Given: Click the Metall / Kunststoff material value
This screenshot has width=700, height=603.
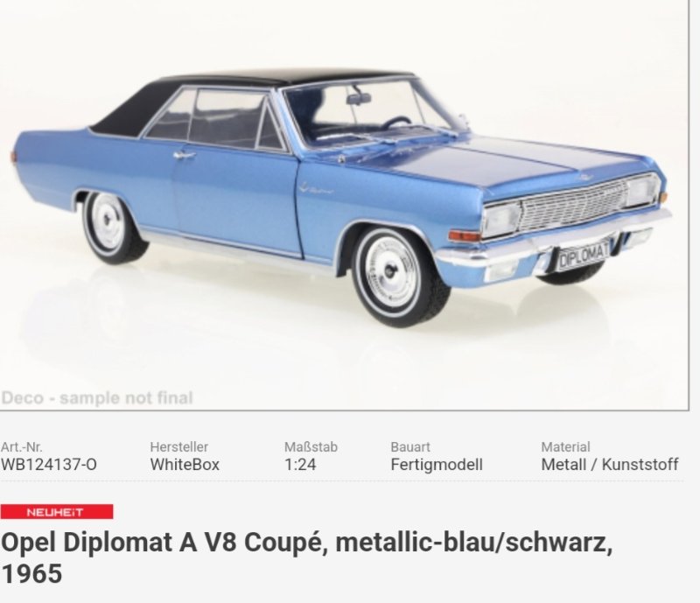Looking at the screenshot, I should pyautogui.click(x=609, y=465).
